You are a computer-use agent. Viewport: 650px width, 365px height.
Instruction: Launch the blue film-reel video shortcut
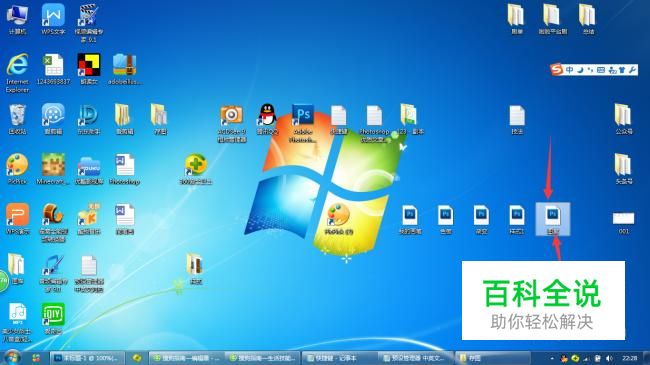click(53, 119)
